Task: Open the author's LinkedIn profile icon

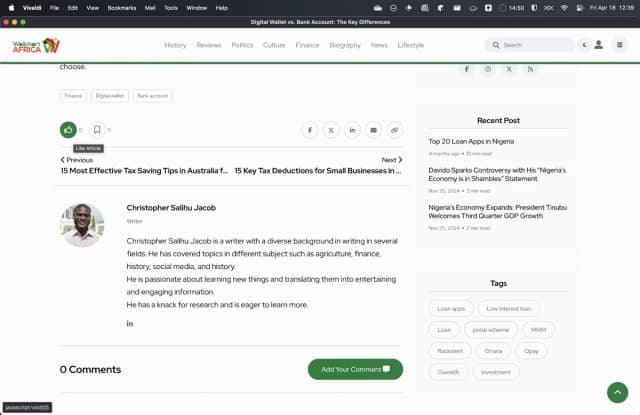Action: [130, 323]
